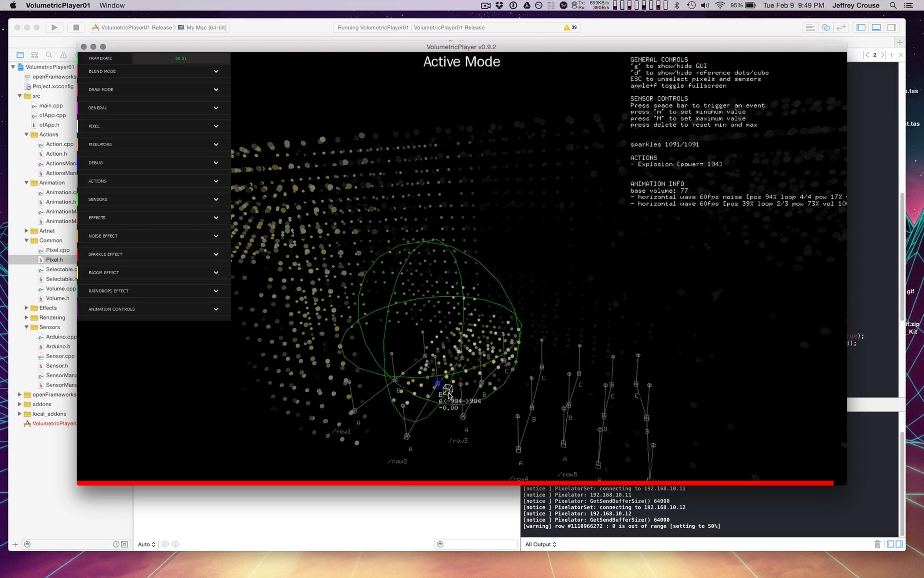Expand the SPARKLE EFFECT panel

click(x=154, y=254)
